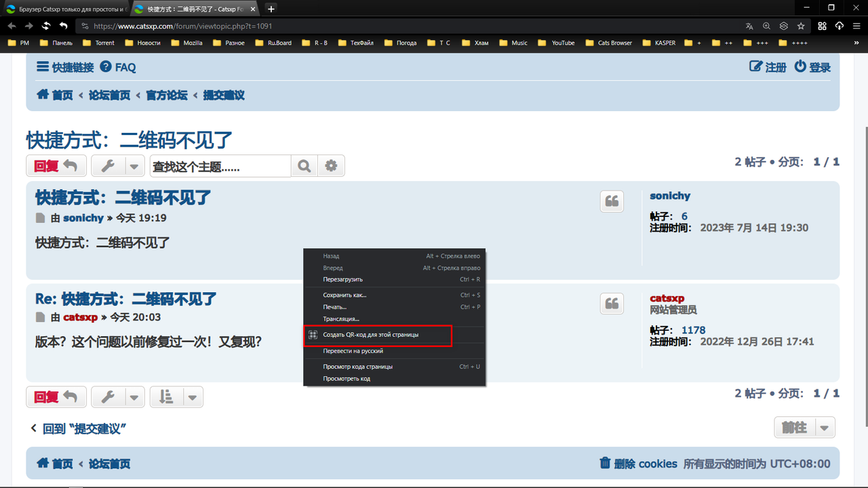Image resolution: width=868 pixels, height=488 pixels.
Task: Click the undo closed tab arrow icon
Action: [x=64, y=26]
